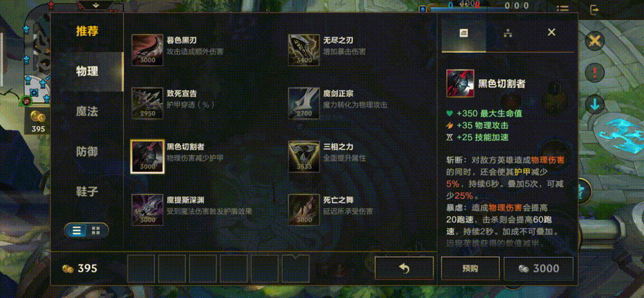Select the 暮色黑刃 item icon
This screenshot has width=644, height=298.
click(147, 50)
